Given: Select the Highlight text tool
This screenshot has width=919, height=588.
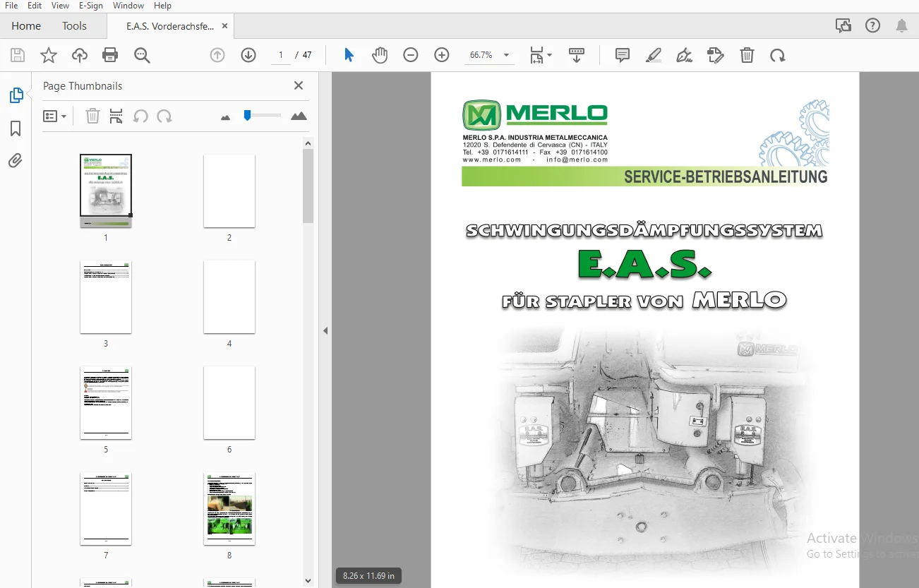Looking at the screenshot, I should tap(653, 55).
